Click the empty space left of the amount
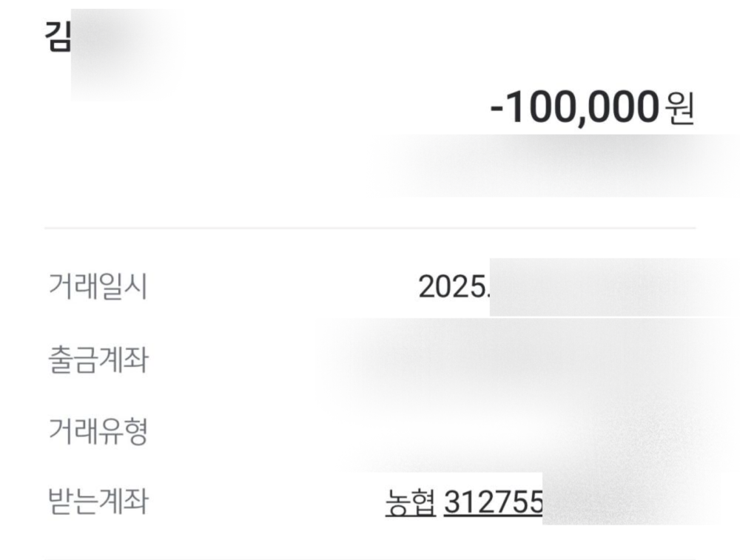The width and height of the screenshot is (740, 560). [259, 109]
